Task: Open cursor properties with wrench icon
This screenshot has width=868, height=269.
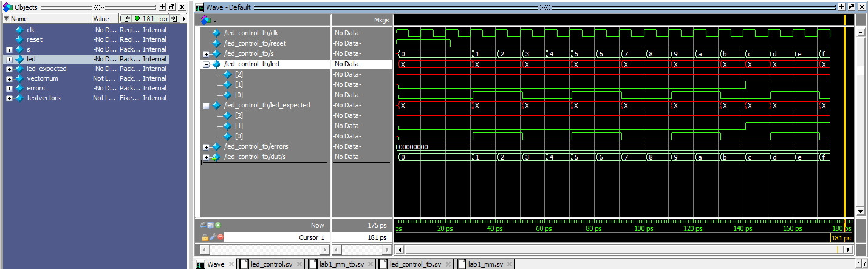Action: click(x=213, y=237)
